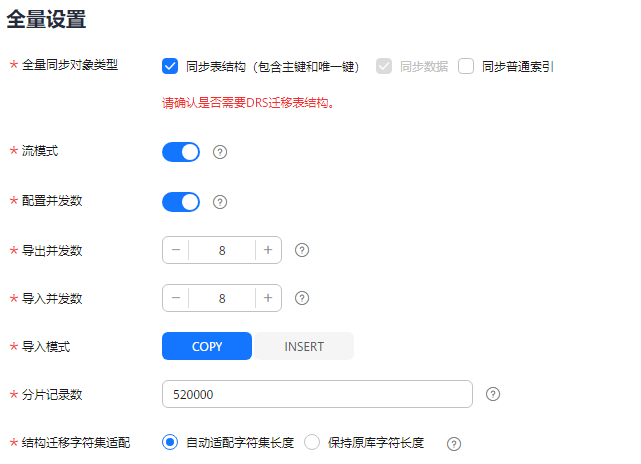Screen dimensions: 641x464
Task: Decrease 导出并发数 with minus button
Action: pyautogui.click(x=176, y=250)
